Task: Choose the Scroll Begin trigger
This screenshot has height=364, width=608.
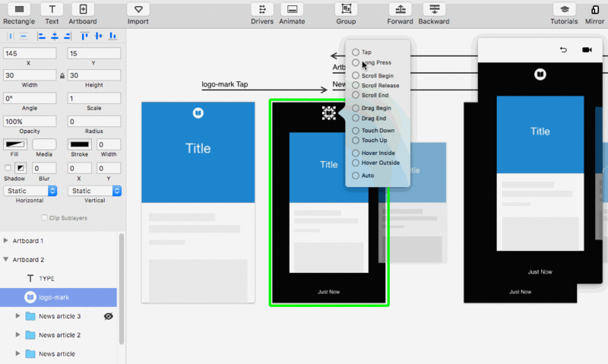Action: click(356, 75)
